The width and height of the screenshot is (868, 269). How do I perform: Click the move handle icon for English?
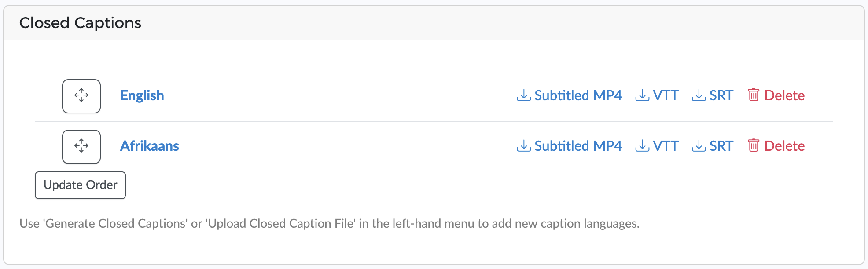[x=81, y=96]
